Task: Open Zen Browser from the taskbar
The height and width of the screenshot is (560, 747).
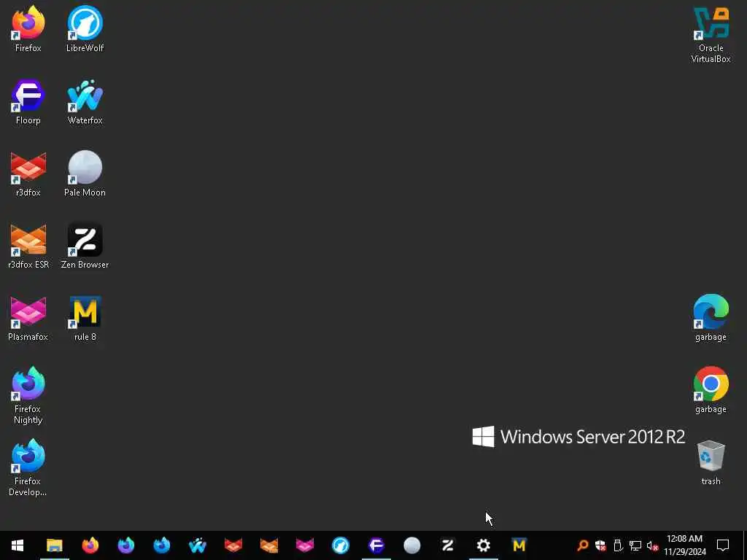Action: pos(447,545)
